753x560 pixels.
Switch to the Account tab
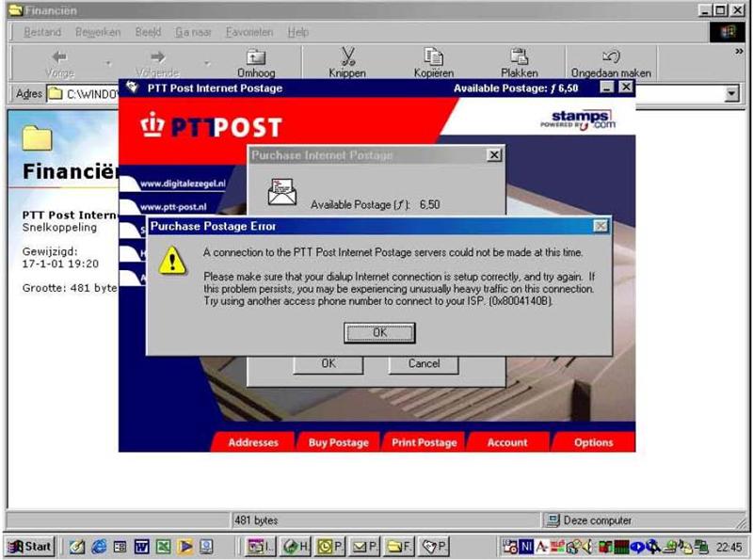coord(507,442)
